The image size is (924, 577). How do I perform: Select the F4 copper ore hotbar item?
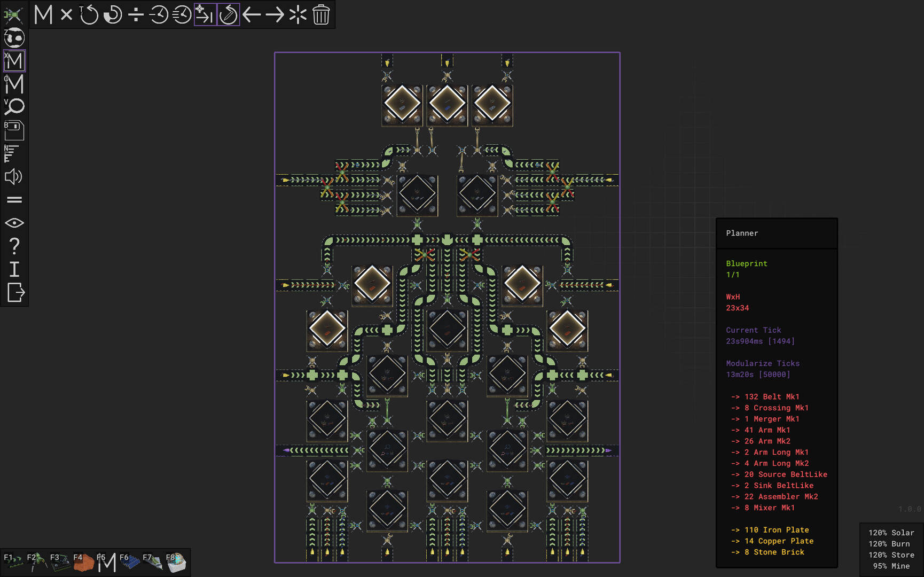(83, 562)
